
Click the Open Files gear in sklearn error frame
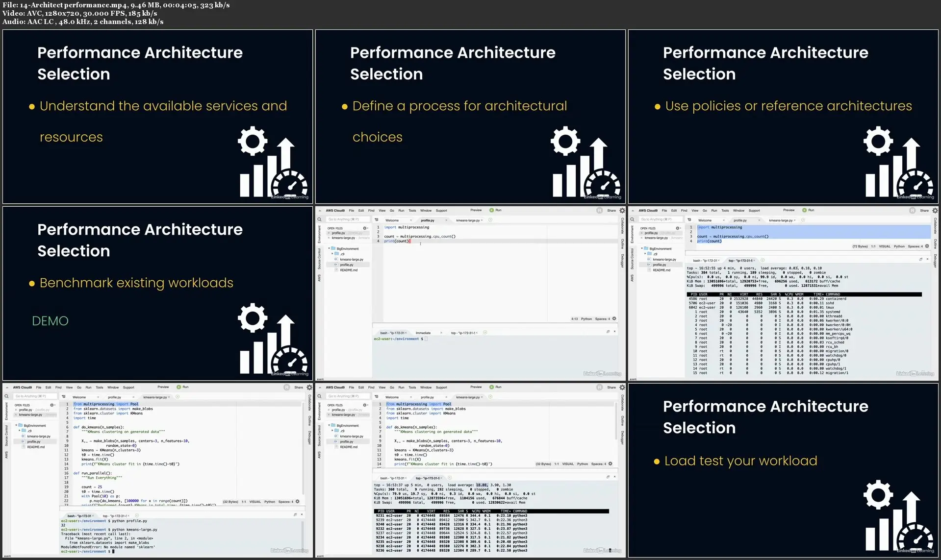pos(52,405)
